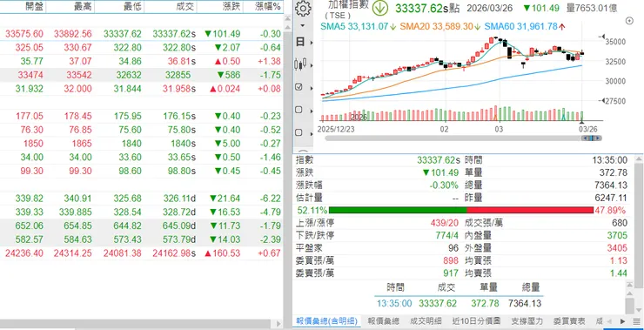Click the green-red buy/sell ratio bar
The height and width of the screenshot is (330, 644).
pos(461,211)
